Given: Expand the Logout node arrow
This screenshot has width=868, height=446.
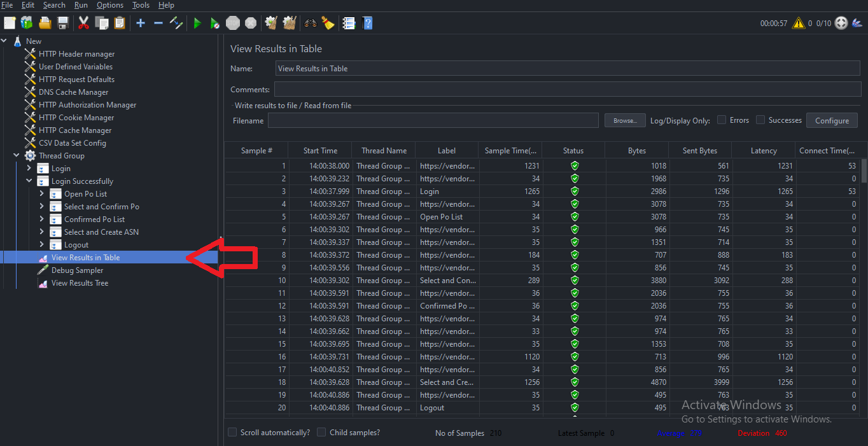Looking at the screenshot, I should [42, 244].
